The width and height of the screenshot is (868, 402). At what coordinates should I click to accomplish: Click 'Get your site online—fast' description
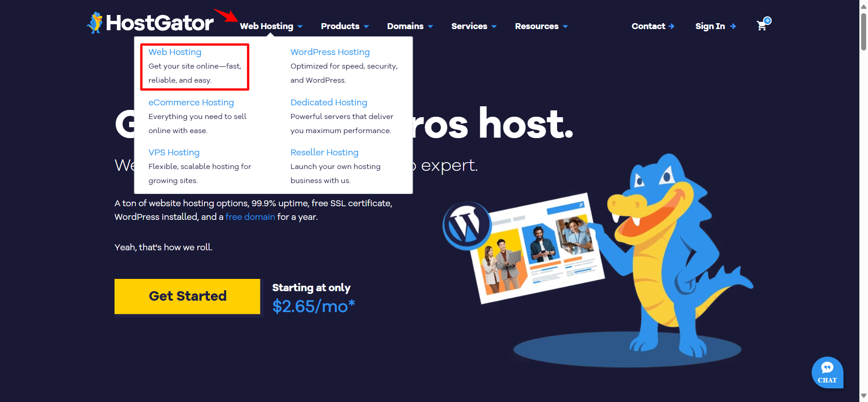(195, 66)
